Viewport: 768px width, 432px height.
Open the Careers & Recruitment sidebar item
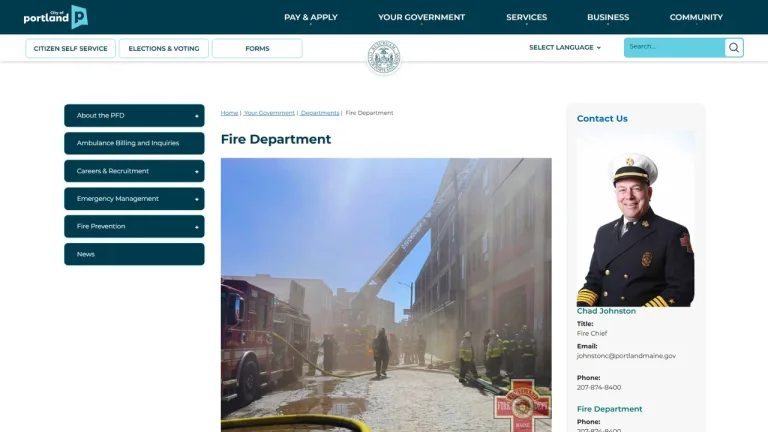pyautogui.click(x=134, y=171)
